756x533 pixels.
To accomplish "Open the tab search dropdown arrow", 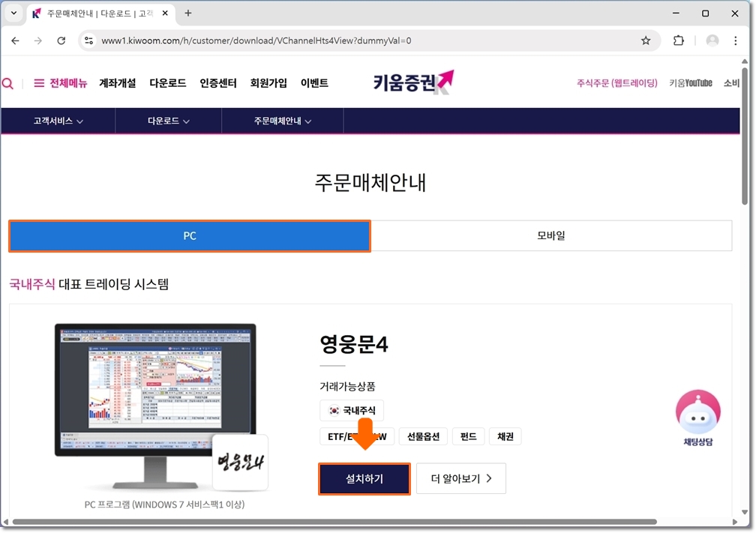I will coord(13,13).
